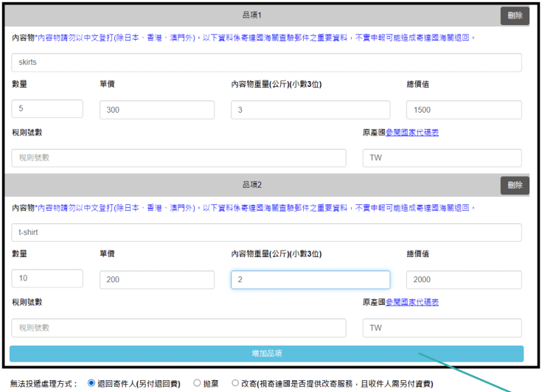Select 退回寄件人 radio option
The width and height of the screenshot is (542, 392).
(92, 383)
